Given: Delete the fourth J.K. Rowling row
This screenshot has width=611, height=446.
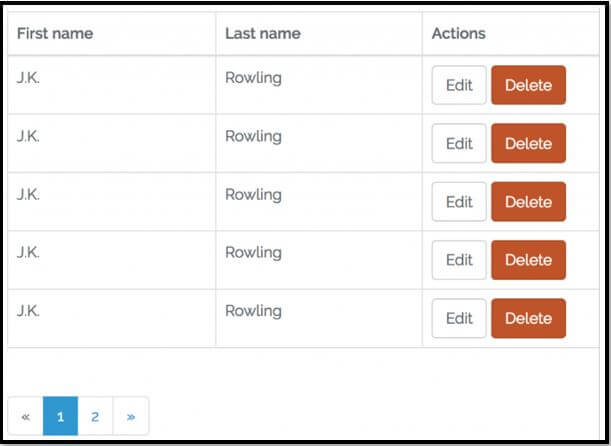Looking at the screenshot, I should 528,260.
